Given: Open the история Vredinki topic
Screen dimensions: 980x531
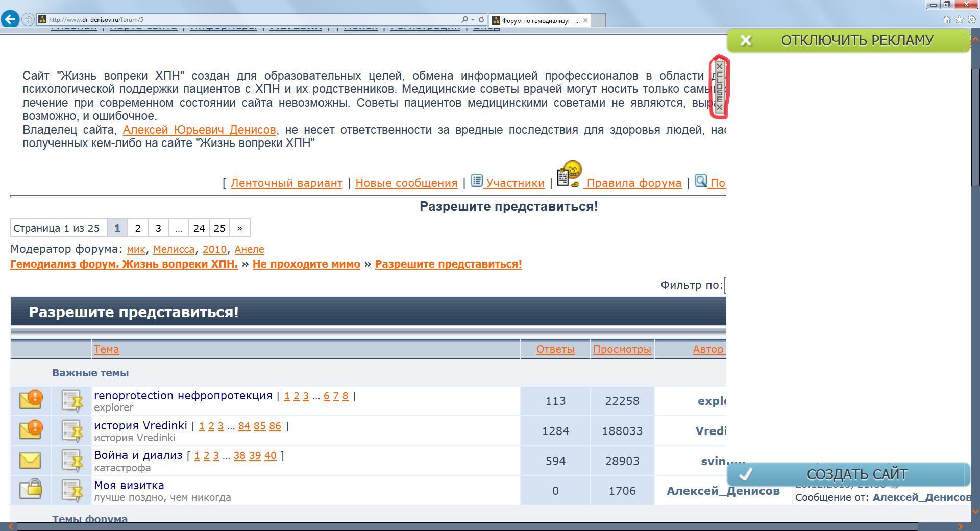Looking at the screenshot, I should pyautogui.click(x=140, y=425).
